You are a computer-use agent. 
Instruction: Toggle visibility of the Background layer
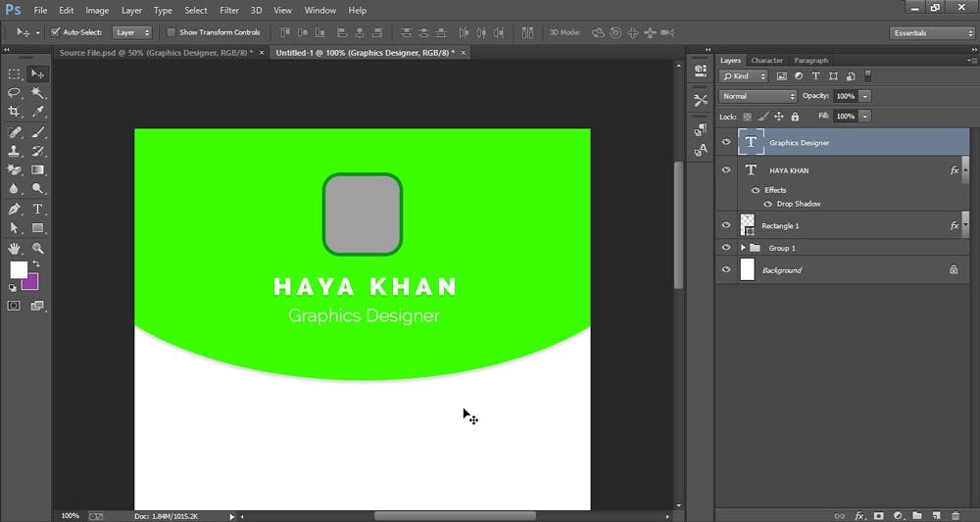[726, 269]
